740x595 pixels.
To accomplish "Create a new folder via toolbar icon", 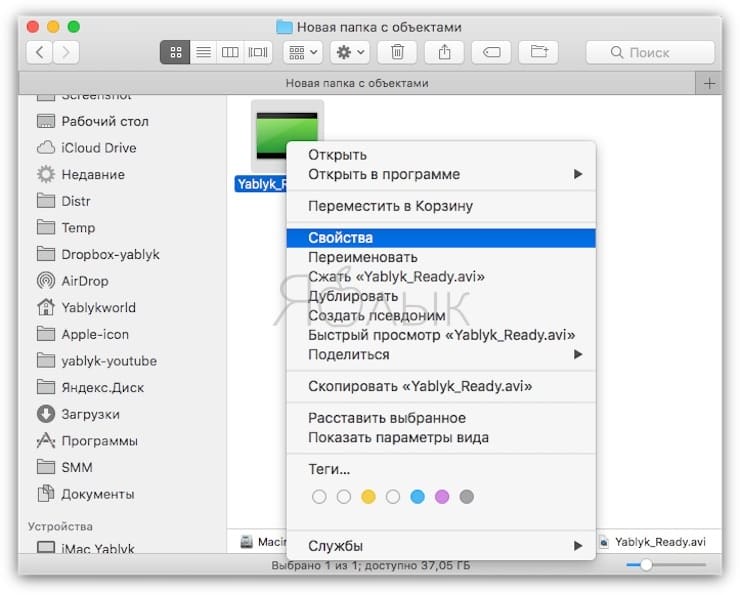I will (x=539, y=52).
